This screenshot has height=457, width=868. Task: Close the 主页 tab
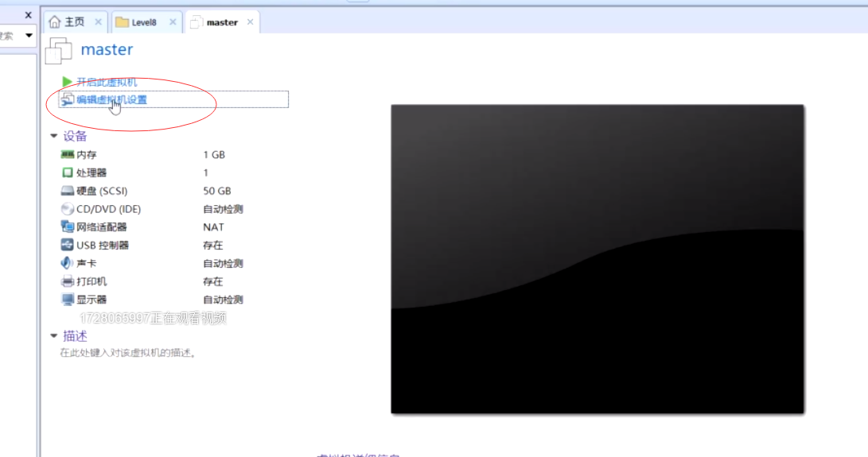coord(98,22)
